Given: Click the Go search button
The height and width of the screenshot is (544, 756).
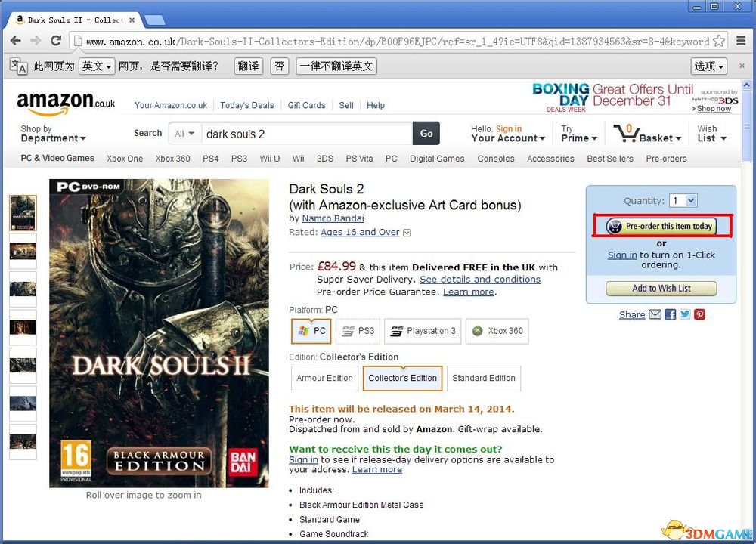Looking at the screenshot, I should [426, 134].
